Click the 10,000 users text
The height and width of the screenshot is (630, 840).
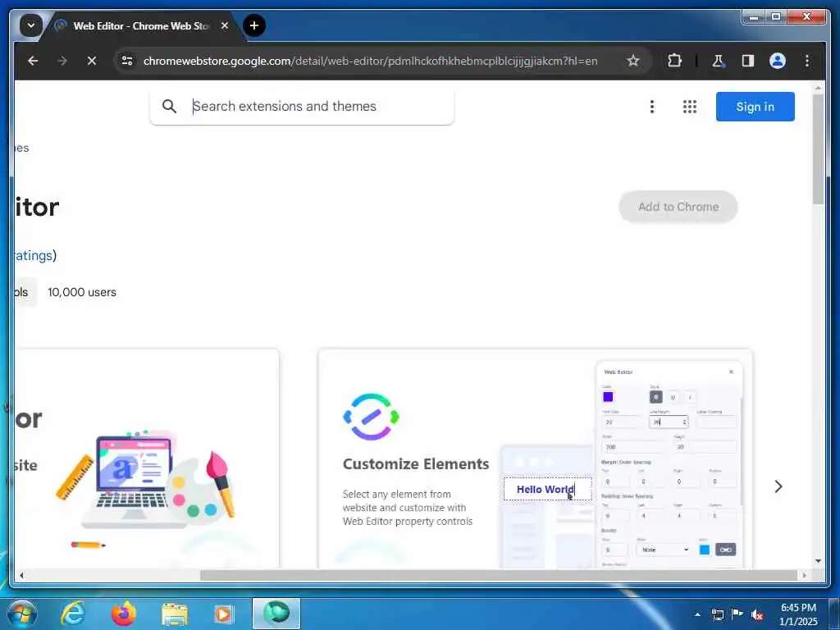click(82, 292)
